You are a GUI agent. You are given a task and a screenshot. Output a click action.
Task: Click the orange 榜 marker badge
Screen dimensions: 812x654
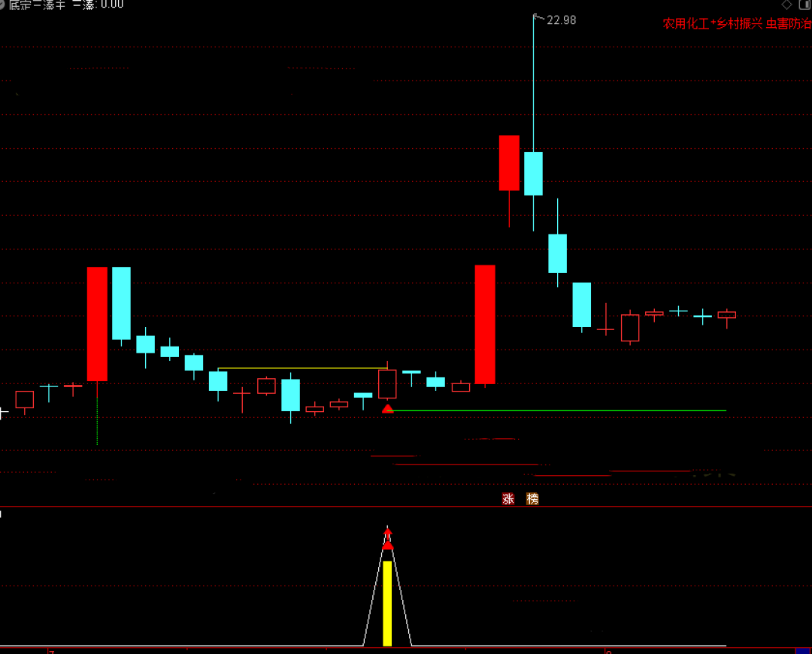coord(532,498)
